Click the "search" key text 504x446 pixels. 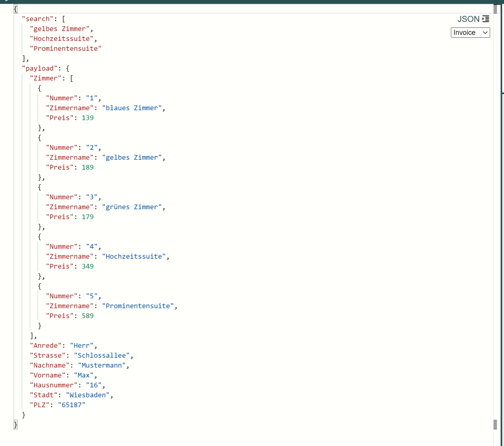point(38,19)
